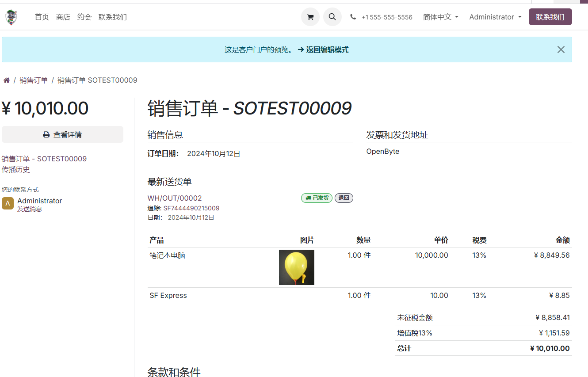Click the 返回编辑模式 link
The height and width of the screenshot is (377, 588).
[x=323, y=50]
